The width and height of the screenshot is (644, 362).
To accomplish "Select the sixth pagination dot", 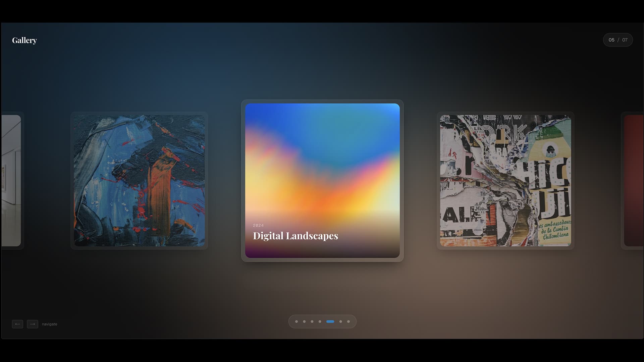I will click(341, 321).
